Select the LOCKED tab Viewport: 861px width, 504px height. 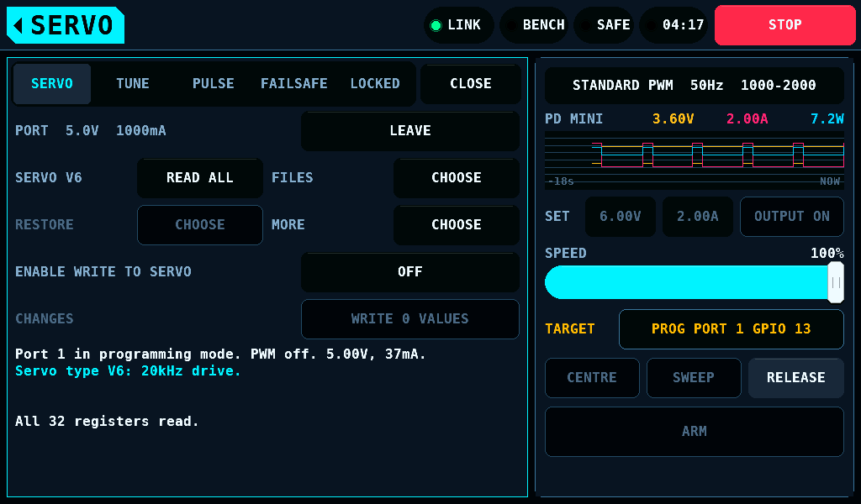[x=375, y=84]
